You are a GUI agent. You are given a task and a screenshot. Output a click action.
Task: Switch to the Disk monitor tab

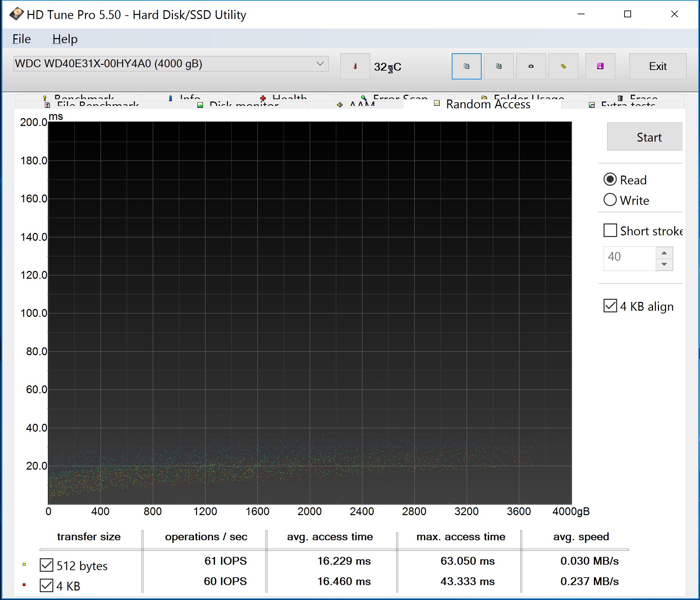click(x=238, y=105)
